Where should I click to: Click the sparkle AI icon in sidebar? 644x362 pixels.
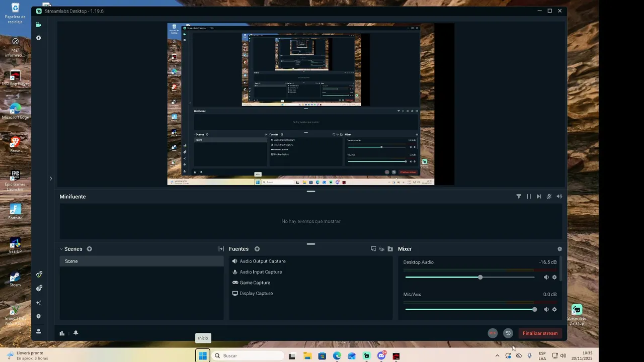point(38,303)
